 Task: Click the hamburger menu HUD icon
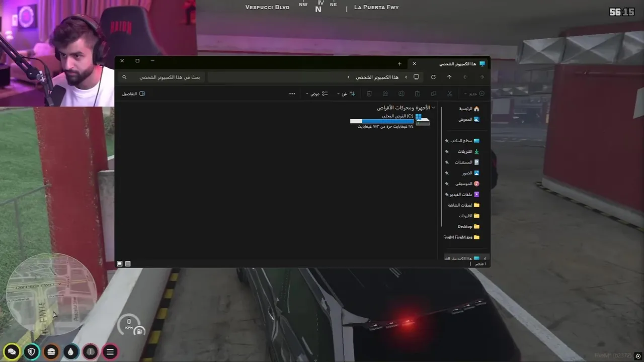(x=110, y=351)
